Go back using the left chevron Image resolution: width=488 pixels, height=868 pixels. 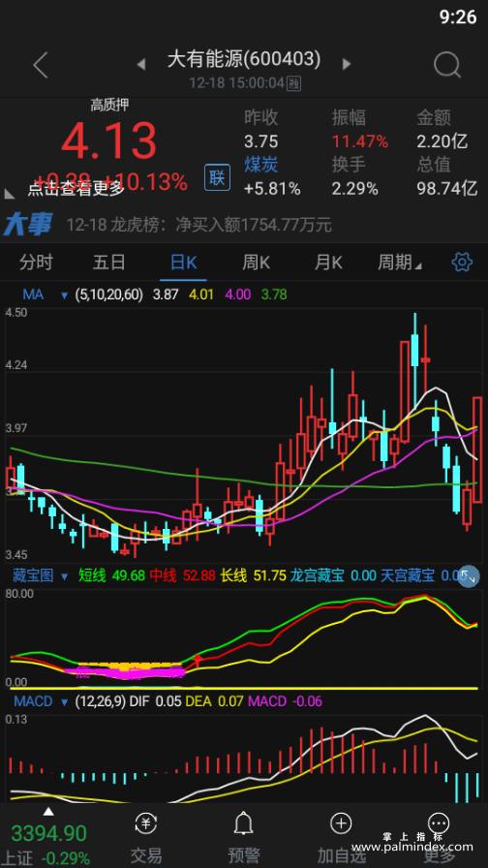pyautogui.click(x=41, y=65)
